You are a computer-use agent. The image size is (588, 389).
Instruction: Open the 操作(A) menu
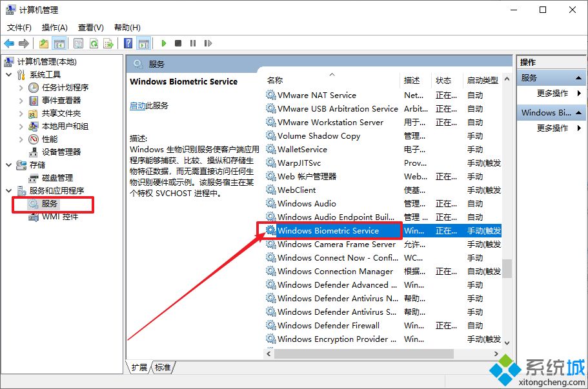tap(55, 27)
